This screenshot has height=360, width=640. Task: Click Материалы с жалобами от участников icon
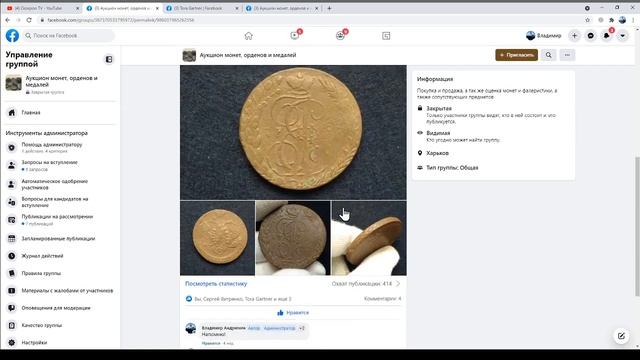(12, 291)
